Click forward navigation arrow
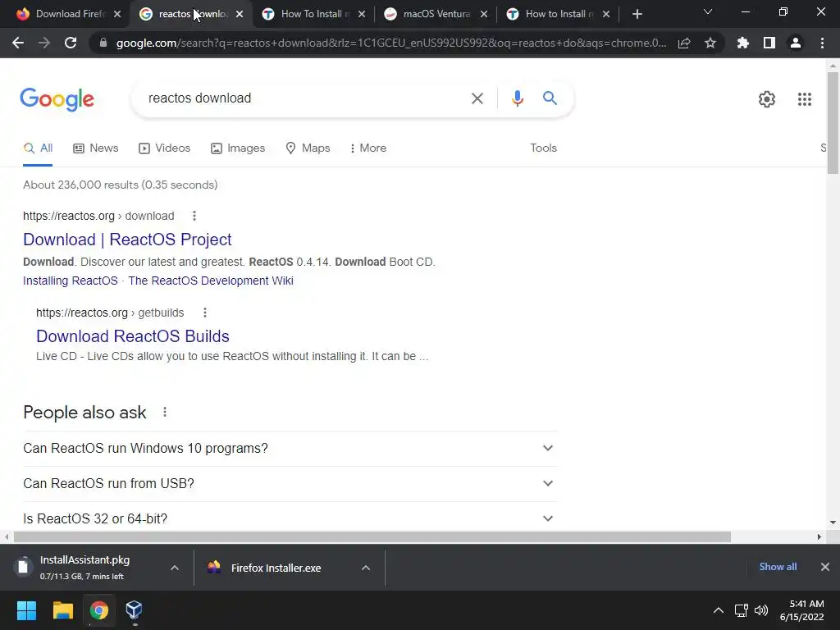Image resolution: width=840 pixels, height=630 pixels. pyautogui.click(x=44, y=43)
